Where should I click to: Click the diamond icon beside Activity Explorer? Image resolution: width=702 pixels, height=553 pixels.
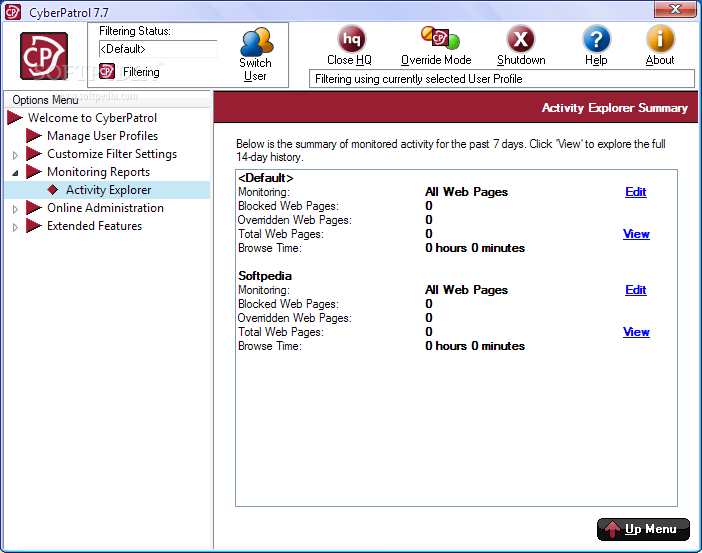pos(53,190)
